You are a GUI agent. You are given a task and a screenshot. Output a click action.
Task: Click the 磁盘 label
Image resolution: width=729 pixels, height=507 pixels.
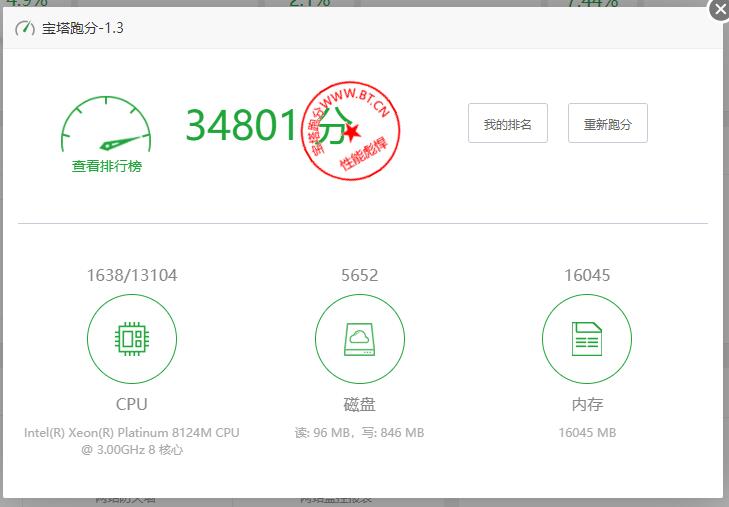(359, 404)
